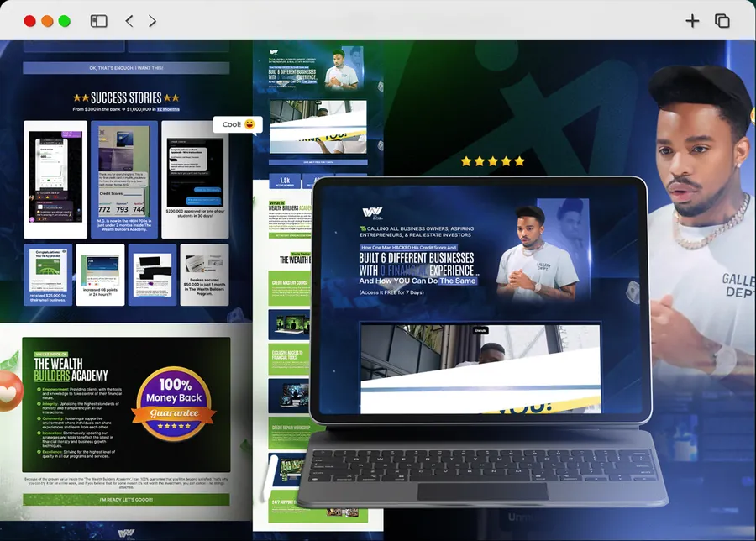Open the 'increased 66 points in 24 hours' card
This screenshot has width=756, height=541.
point(100,275)
